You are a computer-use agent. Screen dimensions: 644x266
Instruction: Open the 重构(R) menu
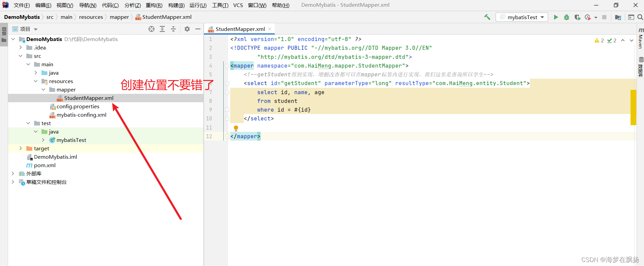pyautogui.click(x=154, y=5)
